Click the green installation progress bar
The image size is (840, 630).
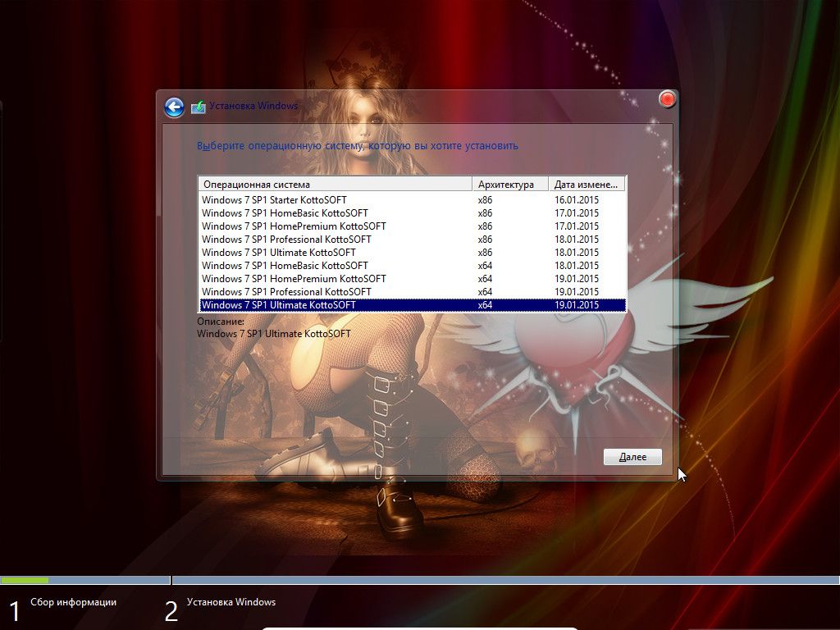tap(25, 580)
